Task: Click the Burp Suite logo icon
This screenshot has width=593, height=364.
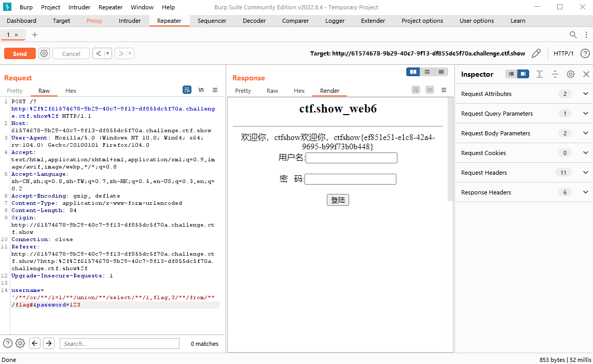Action: 7,7
